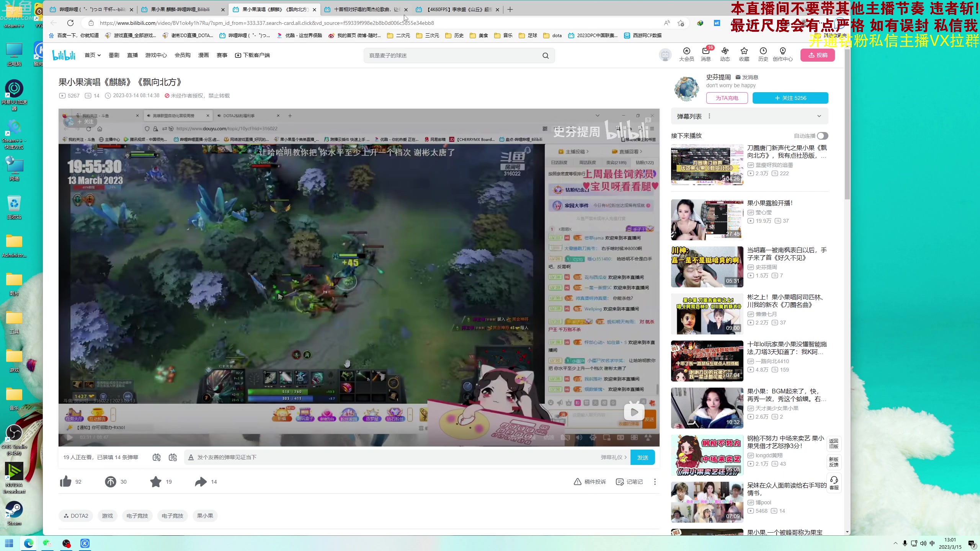Open the 直播 navigation item
The height and width of the screenshot is (551, 980).
(x=132, y=55)
